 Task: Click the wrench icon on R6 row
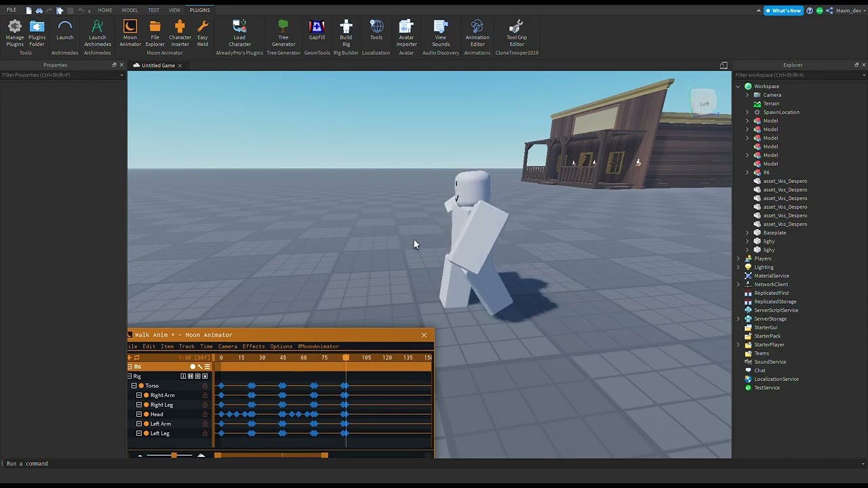pyautogui.click(x=199, y=367)
